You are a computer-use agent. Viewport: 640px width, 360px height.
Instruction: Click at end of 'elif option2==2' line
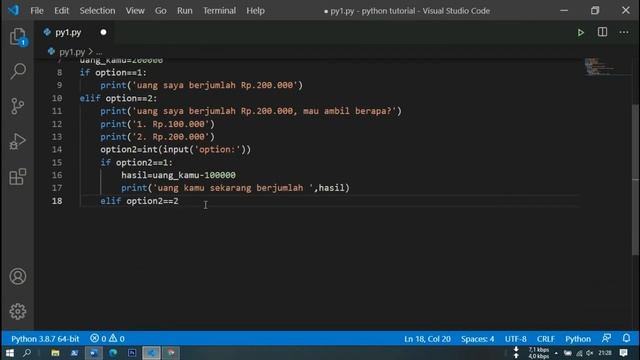point(179,201)
